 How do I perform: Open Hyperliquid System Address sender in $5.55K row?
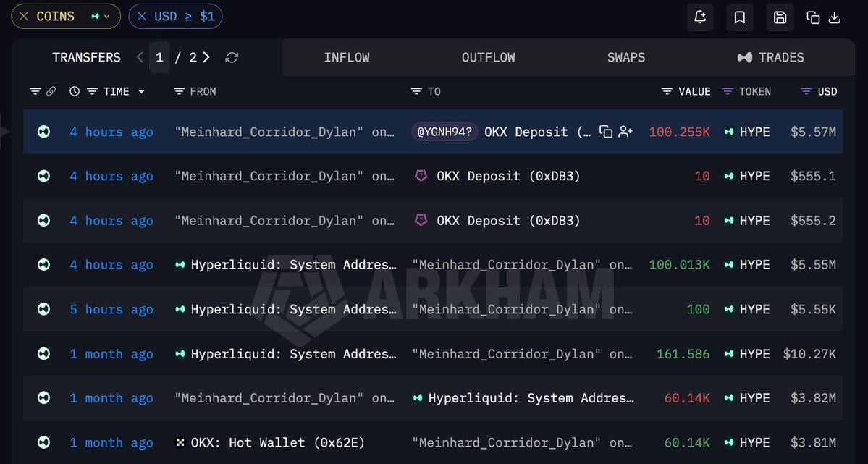click(293, 309)
